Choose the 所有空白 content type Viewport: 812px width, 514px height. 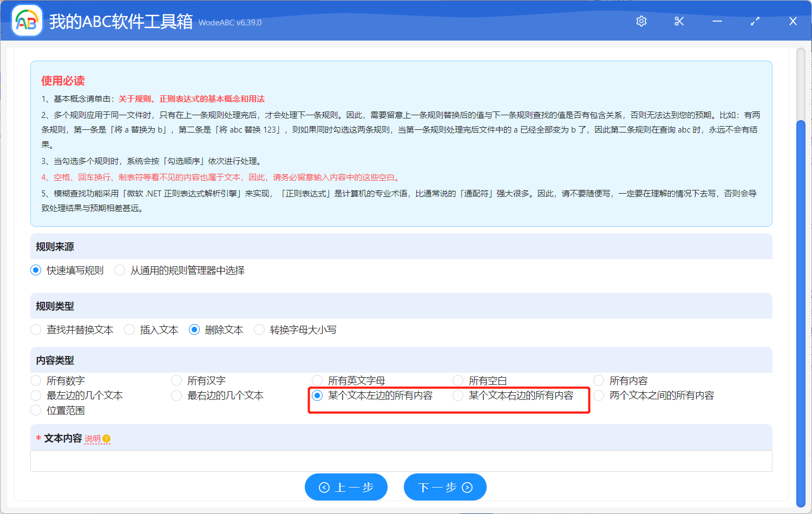coord(459,381)
